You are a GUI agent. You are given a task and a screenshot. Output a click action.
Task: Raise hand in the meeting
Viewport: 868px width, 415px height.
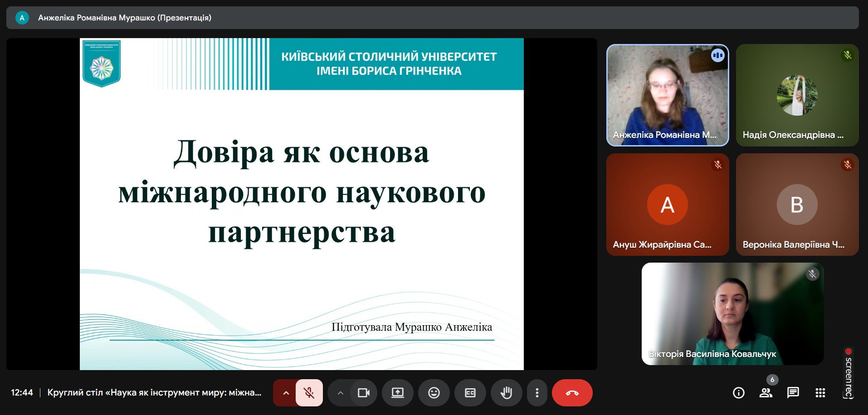coord(506,393)
